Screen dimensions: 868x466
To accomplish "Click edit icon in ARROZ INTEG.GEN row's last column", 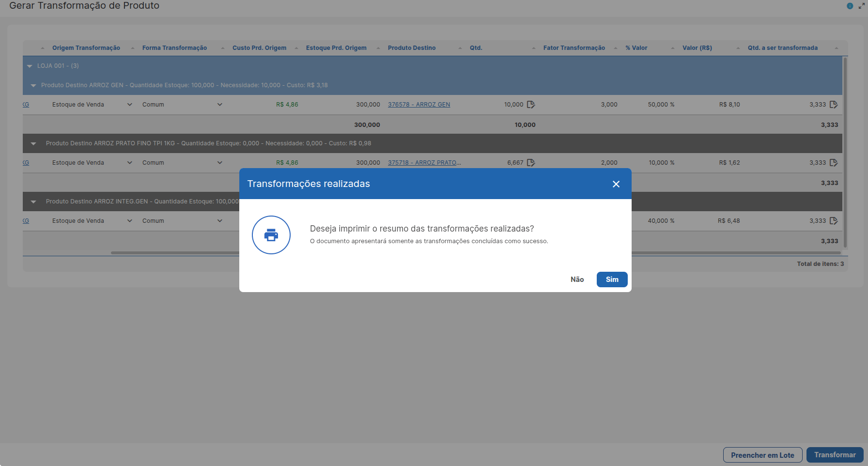I will [x=834, y=221].
